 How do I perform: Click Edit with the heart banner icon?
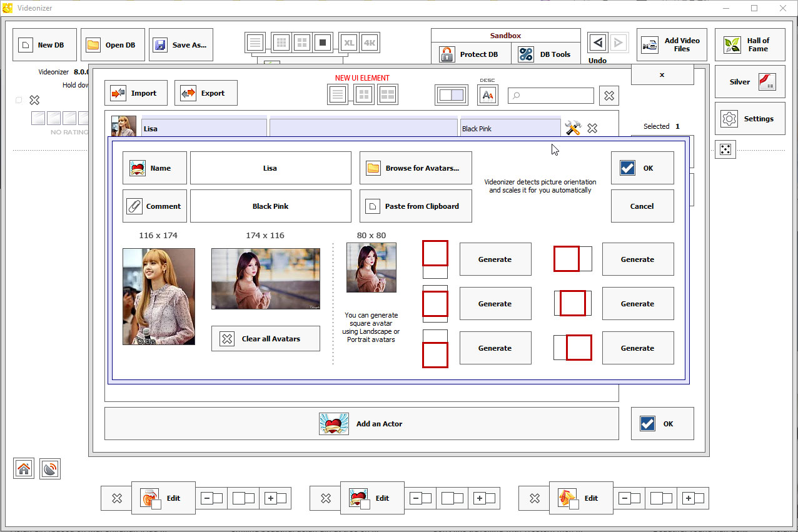[x=372, y=498]
